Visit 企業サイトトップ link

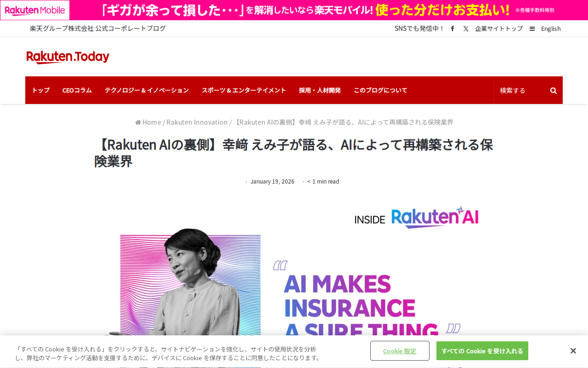[499, 29]
